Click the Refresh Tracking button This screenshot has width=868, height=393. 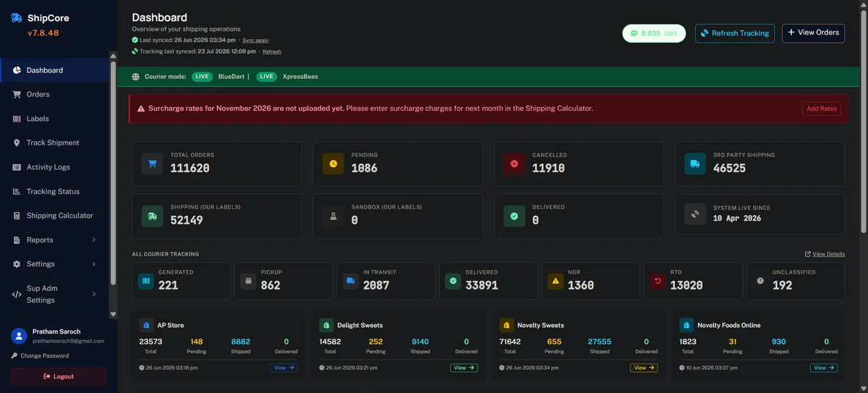[x=735, y=33]
